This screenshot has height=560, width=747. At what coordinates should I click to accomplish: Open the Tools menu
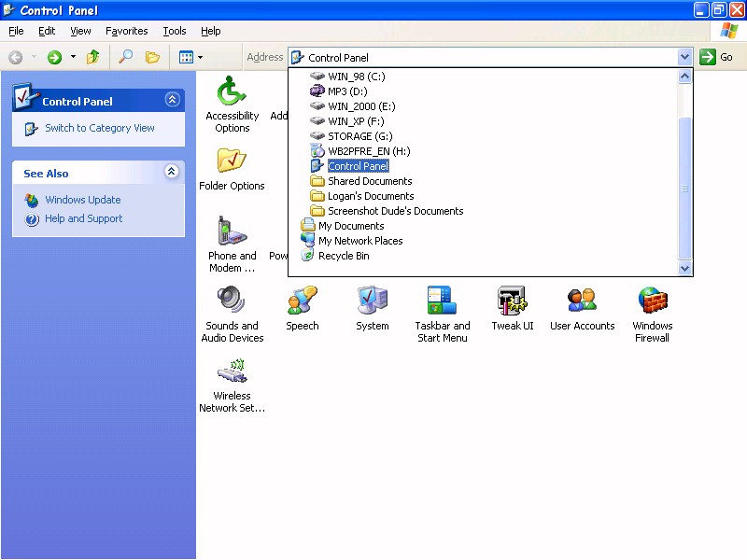(175, 31)
